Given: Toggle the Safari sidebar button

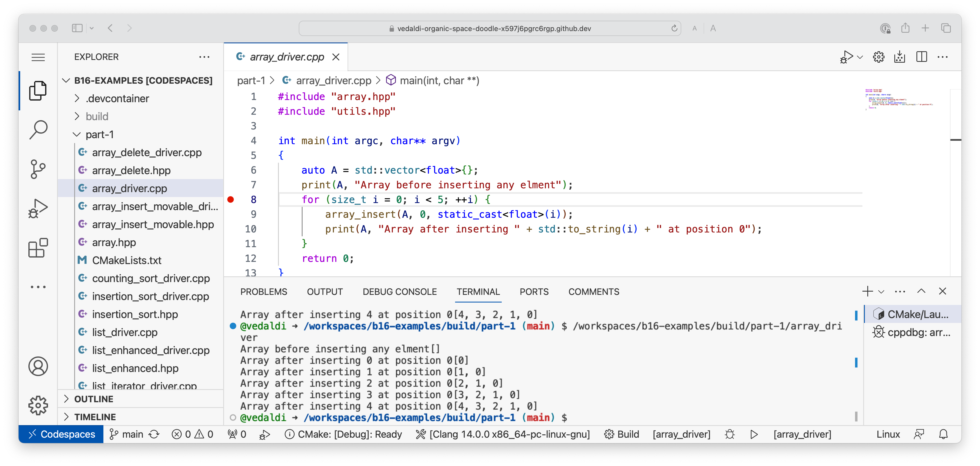Looking at the screenshot, I should pyautogui.click(x=77, y=28).
